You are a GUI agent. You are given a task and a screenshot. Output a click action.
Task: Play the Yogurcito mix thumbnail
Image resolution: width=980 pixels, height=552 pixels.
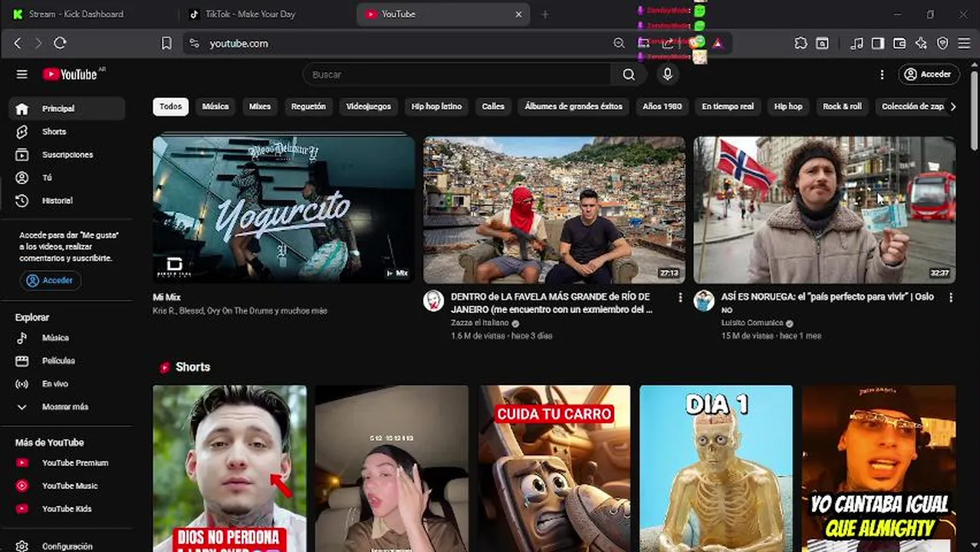tap(284, 210)
